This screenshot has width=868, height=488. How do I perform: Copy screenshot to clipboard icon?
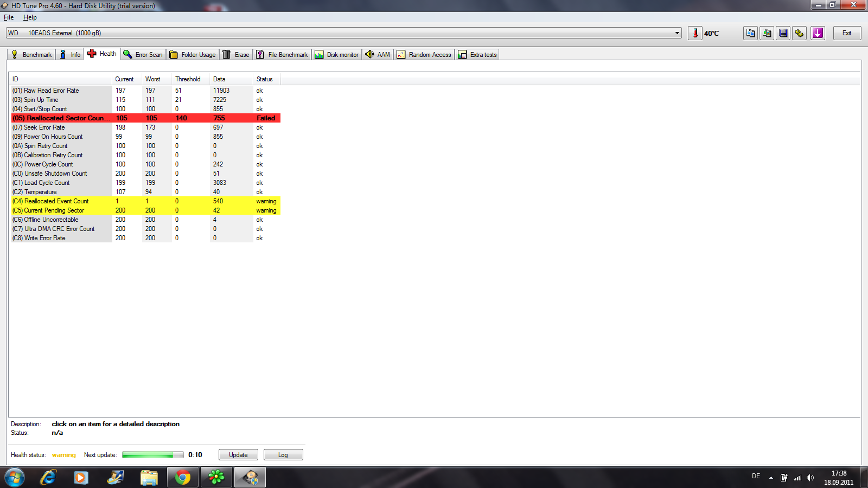[767, 33]
